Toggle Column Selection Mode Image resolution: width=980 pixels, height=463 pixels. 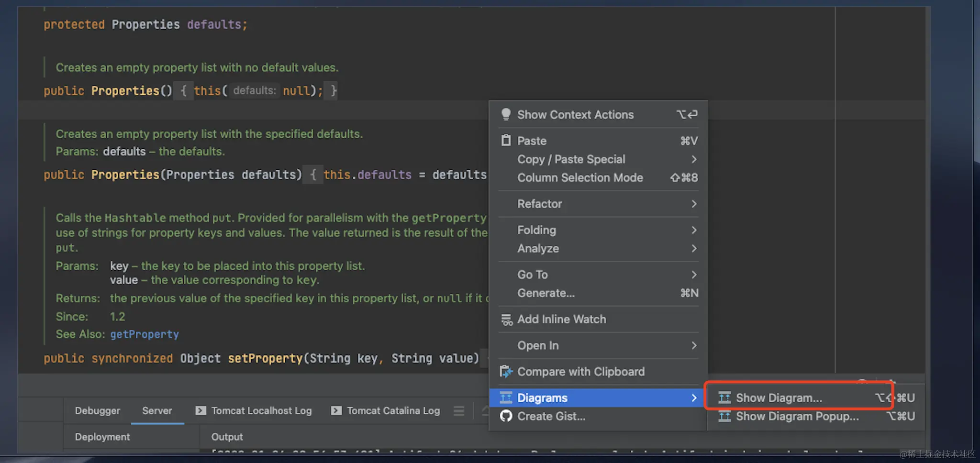(580, 178)
